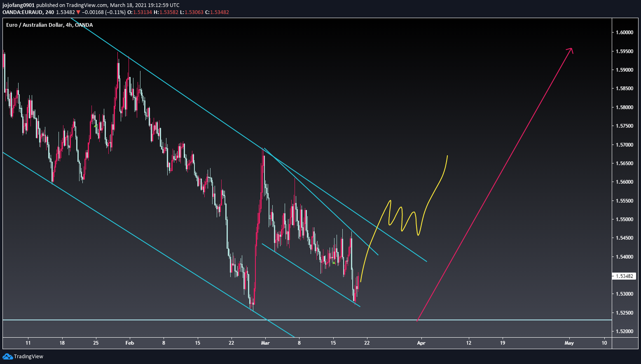Click the red projection arrow head

pyautogui.click(x=570, y=50)
